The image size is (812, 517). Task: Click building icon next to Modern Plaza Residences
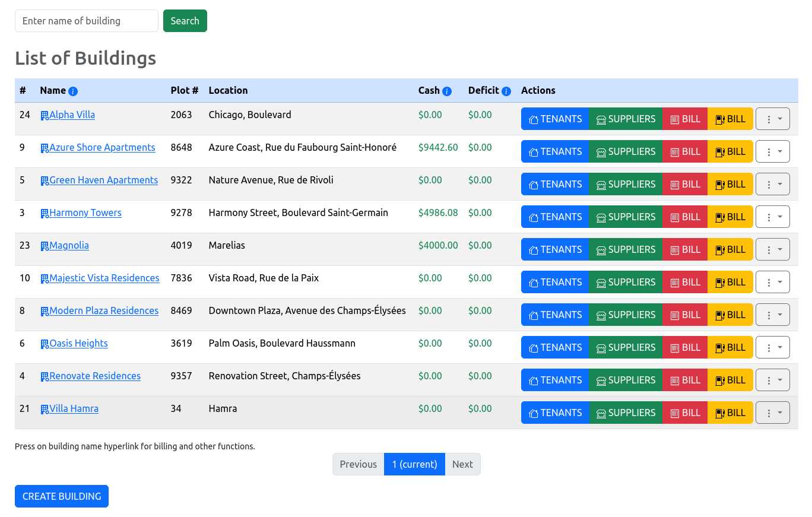point(45,312)
